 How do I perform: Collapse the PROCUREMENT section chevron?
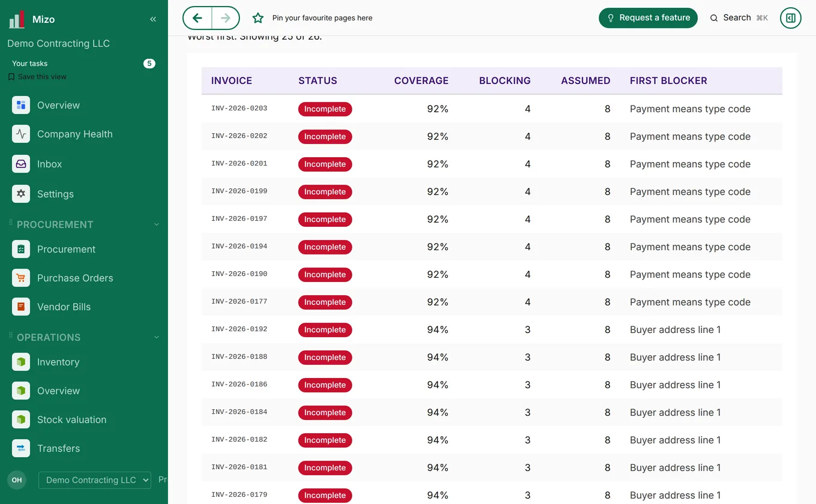[x=157, y=224]
